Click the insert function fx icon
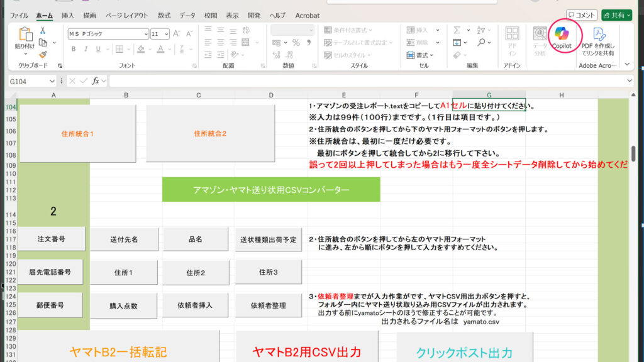The width and height of the screenshot is (644, 362). tap(96, 81)
